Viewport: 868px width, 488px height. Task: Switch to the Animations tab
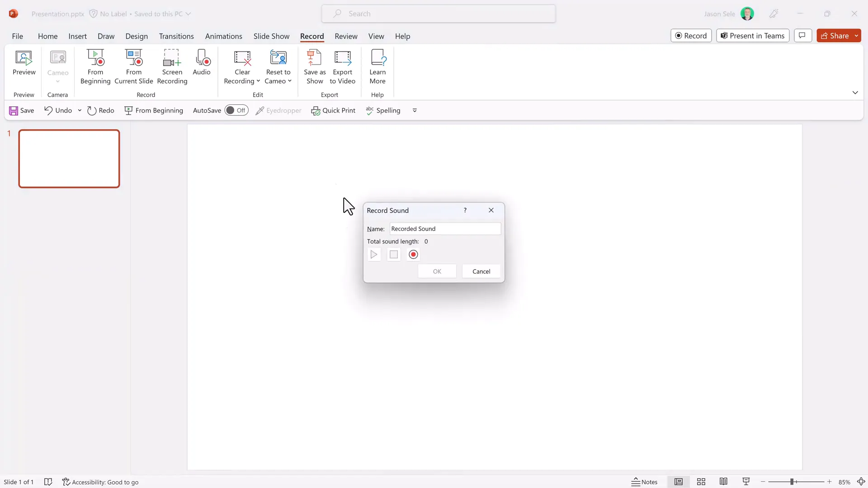point(223,36)
